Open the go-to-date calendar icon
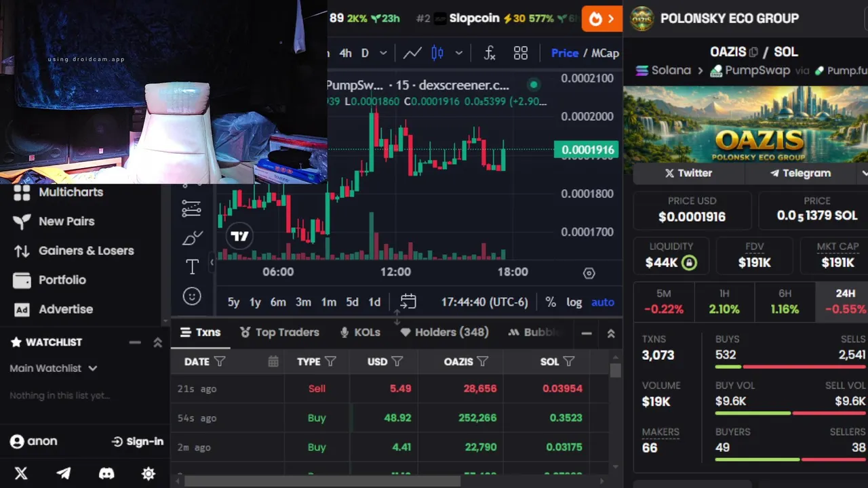Screen dimensions: 868x488 408,302
